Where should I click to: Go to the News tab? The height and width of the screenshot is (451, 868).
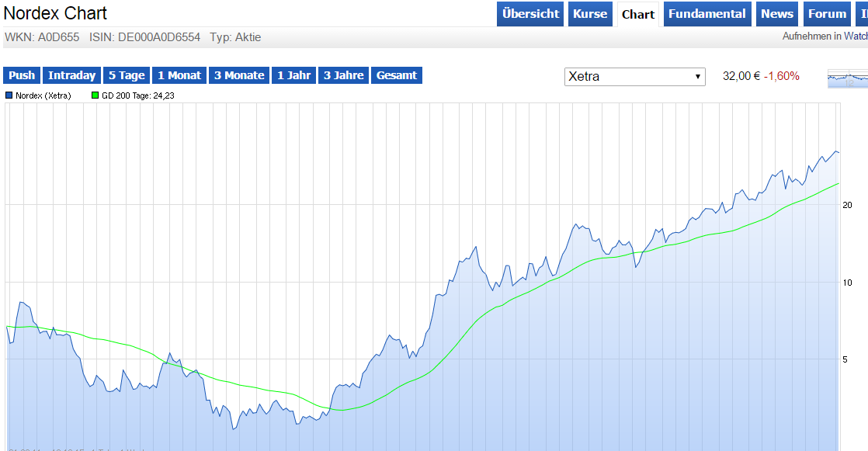777,14
